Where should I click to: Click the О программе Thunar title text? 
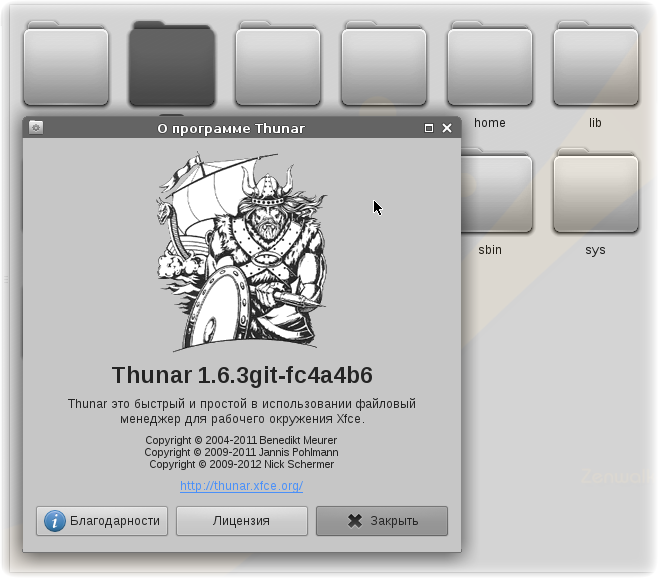(x=231, y=128)
